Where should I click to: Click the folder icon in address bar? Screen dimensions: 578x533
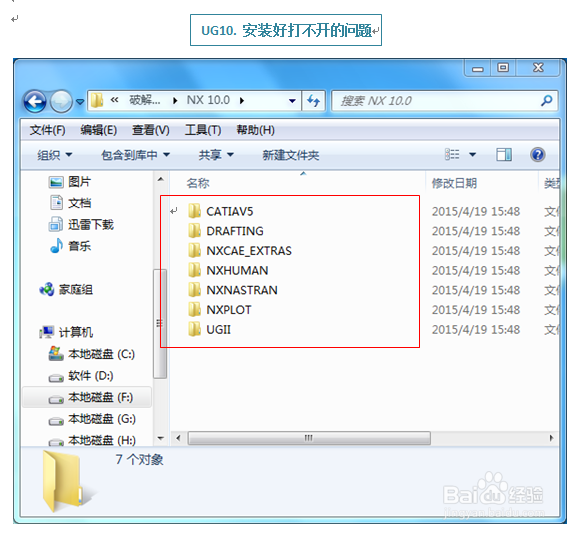(97, 100)
